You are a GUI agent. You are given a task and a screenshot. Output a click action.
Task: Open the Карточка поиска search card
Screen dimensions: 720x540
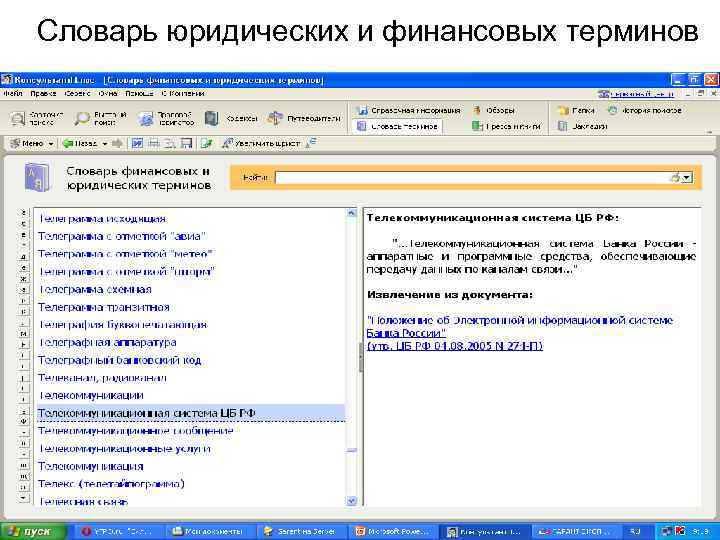coord(37,118)
